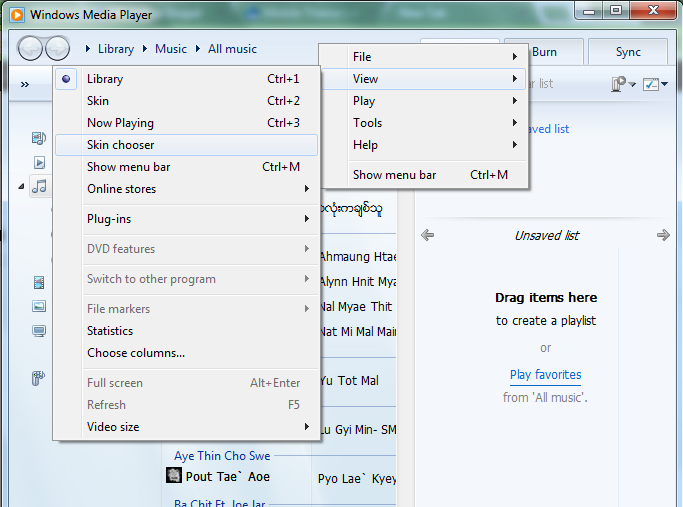This screenshot has height=507, width=683.
Task: Select the song Nal Myae Thit
Action: point(356,307)
